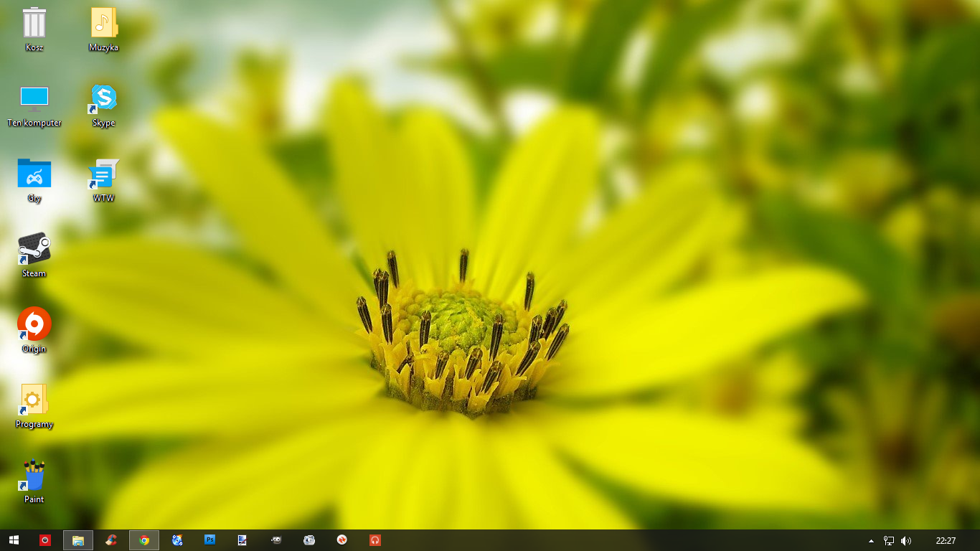This screenshot has width=980, height=551.
Task: Open the volume control in tray
Action: pyautogui.click(x=906, y=541)
